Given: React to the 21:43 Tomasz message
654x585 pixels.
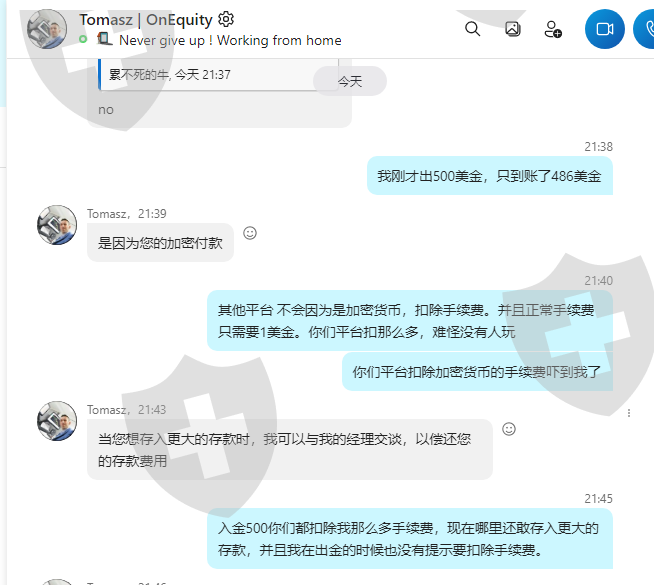Looking at the screenshot, I should [x=508, y=429].
